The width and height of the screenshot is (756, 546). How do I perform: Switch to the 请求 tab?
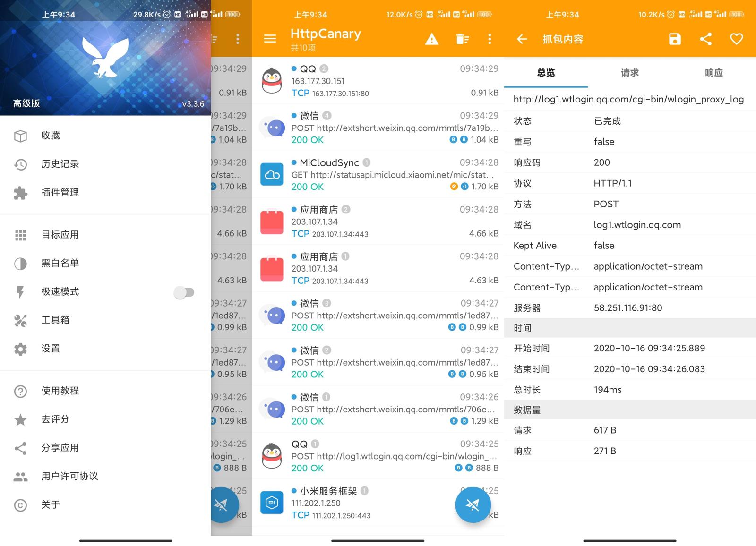(629, 73)
